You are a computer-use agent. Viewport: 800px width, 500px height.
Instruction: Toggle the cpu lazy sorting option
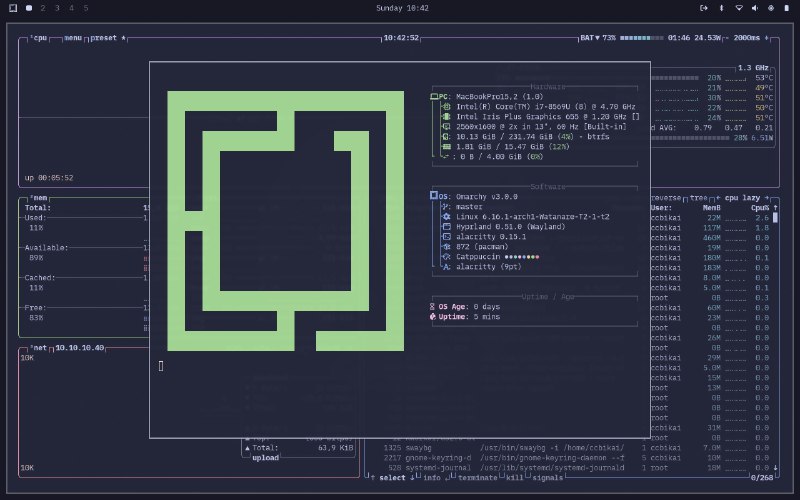tap(745, 198)
